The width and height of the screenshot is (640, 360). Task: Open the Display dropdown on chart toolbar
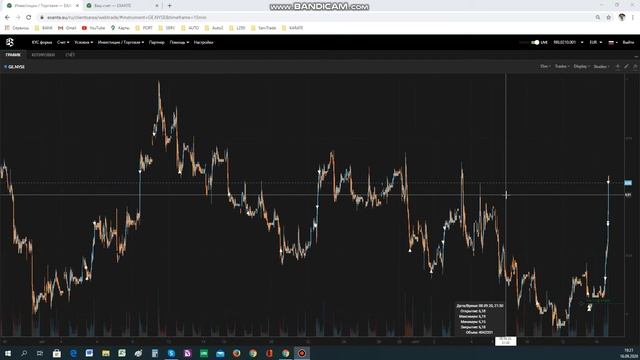582,66
